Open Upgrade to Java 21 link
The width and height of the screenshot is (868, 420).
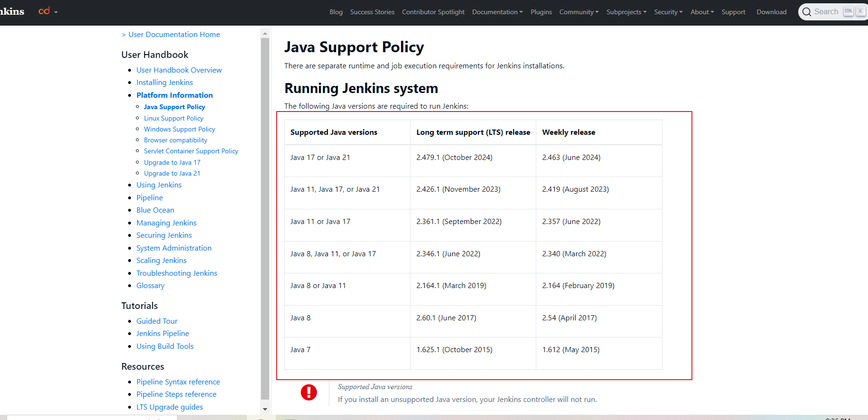[x=172, y=173]
